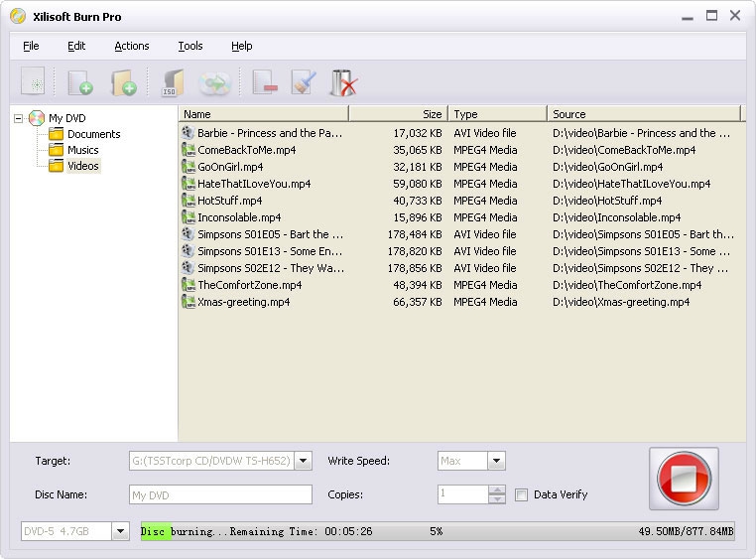Screen dimensions: 756x559
Task: Sort list by the Source column header
Action: (644, 114)
